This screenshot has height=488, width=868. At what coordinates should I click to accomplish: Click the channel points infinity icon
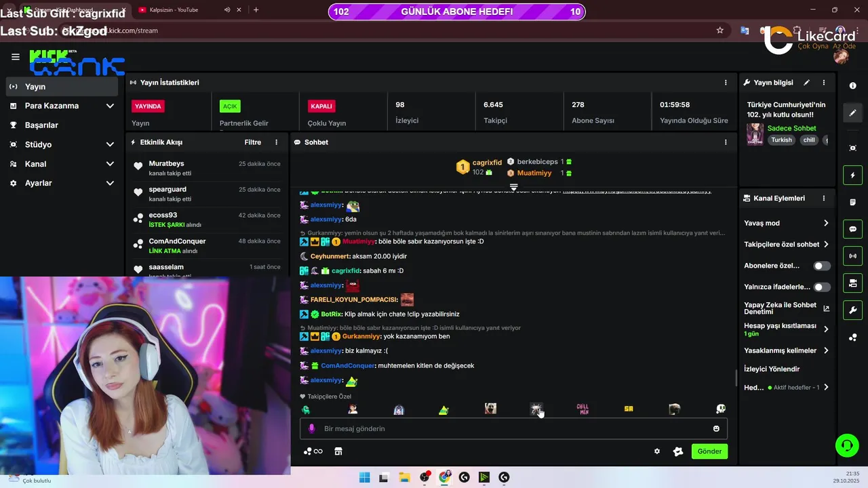click(x=313, y=451)
